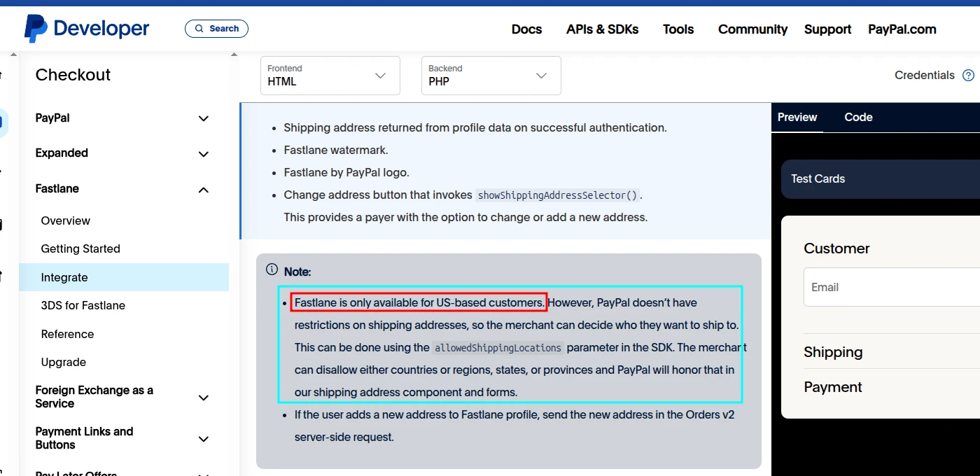Click the showShippingAddressSelector() code text
Viewport: 980px width, 476px height.
point(557,195)
